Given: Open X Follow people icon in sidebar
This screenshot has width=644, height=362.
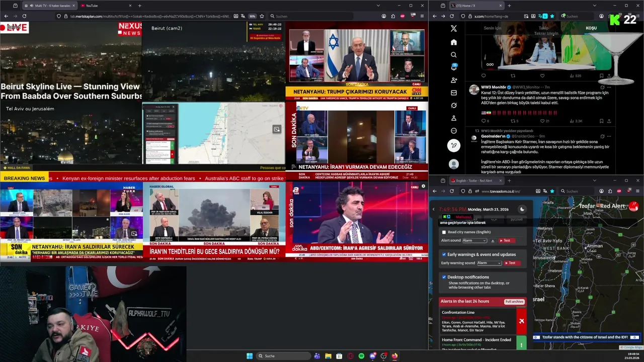Looking at the screenshot, I should [454, 80].
